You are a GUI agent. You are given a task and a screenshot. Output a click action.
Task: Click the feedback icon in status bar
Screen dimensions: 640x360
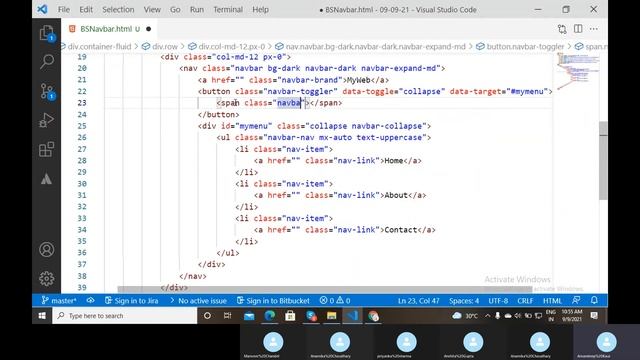pos(576,300)
